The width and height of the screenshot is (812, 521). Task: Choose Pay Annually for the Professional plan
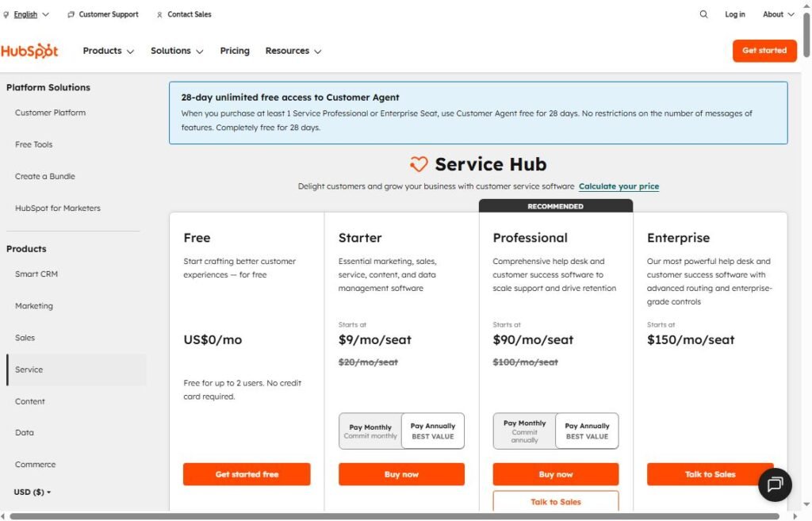588,431
